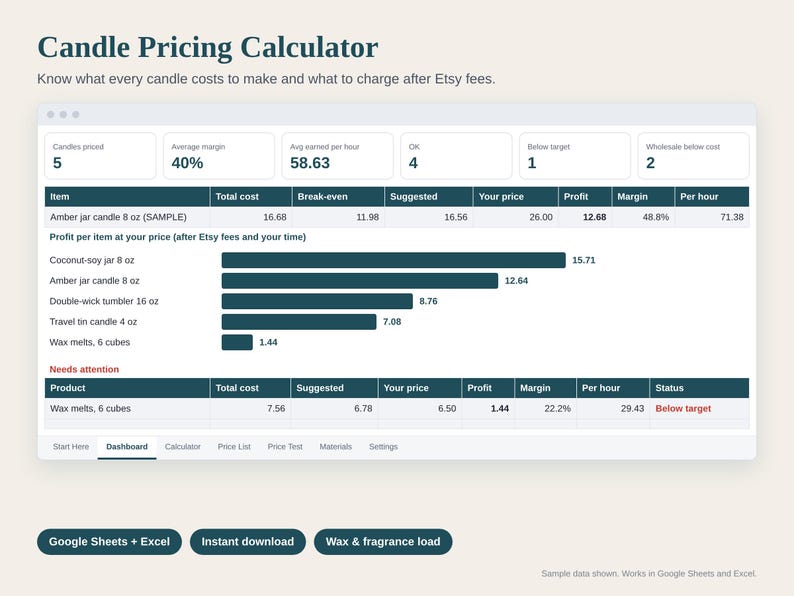This screenshot has height=596, width=794.
Task: Select the OK count card
Action: coord(456,156)
